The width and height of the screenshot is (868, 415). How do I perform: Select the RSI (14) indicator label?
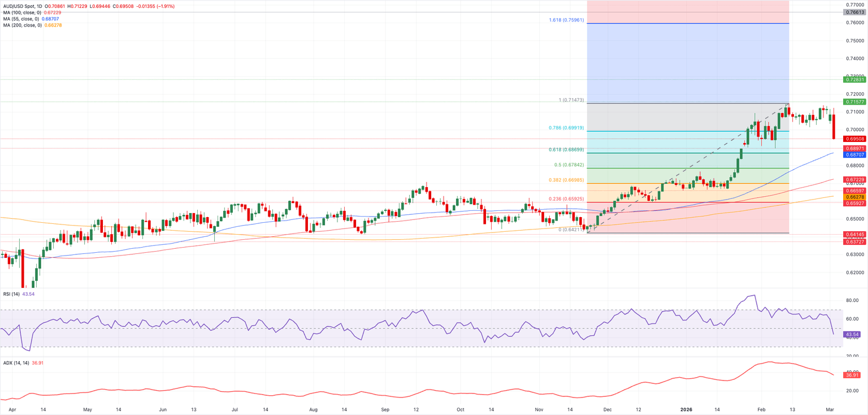[x=11, y=294]
